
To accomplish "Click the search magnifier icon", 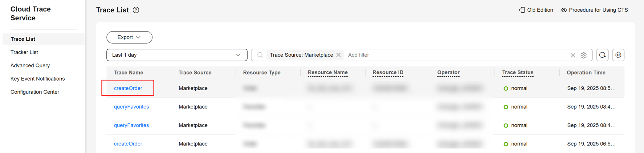I will click(x=260, y=55).
